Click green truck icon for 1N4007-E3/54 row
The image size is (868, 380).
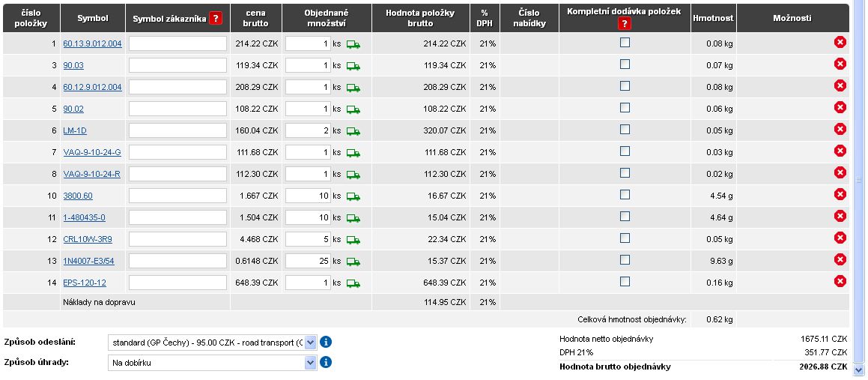(353, 262)
